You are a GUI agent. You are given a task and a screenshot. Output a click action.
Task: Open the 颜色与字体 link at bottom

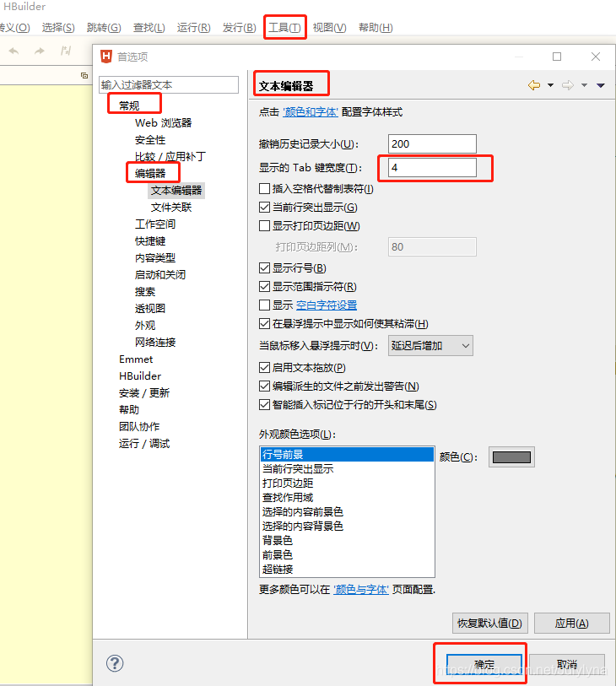361,590
